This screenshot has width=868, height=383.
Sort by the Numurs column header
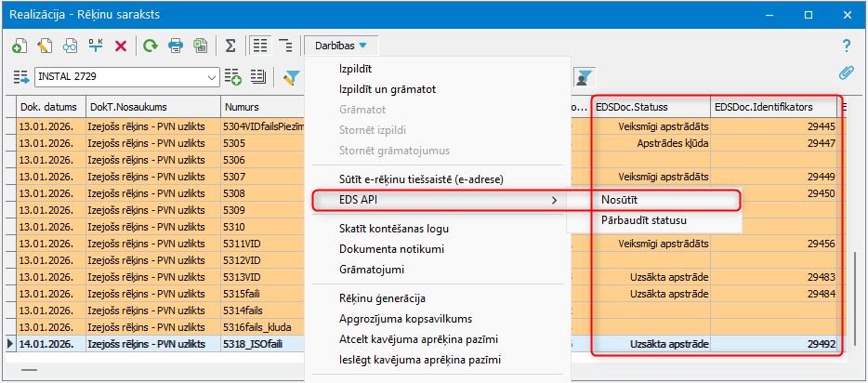pos(262,106)
